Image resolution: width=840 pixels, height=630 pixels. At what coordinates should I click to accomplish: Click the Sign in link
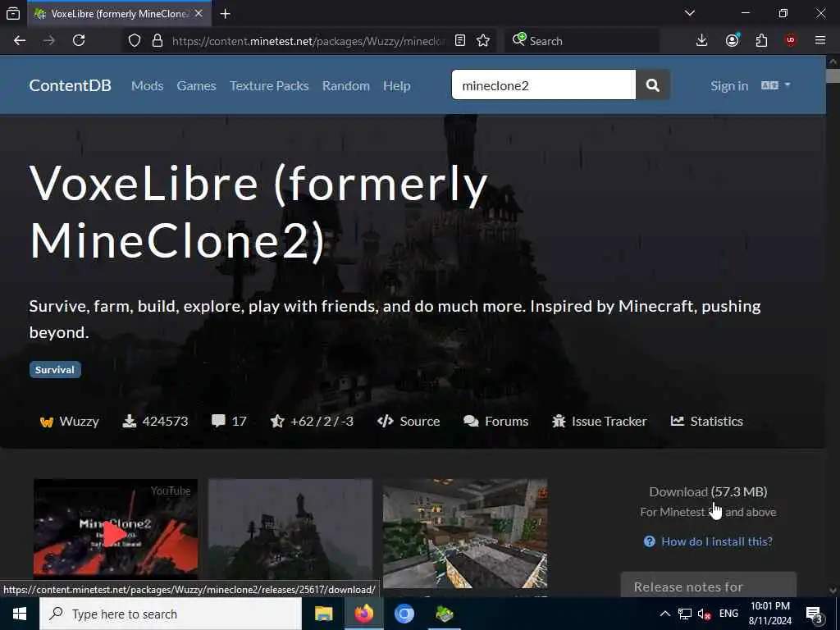(729, 85)
